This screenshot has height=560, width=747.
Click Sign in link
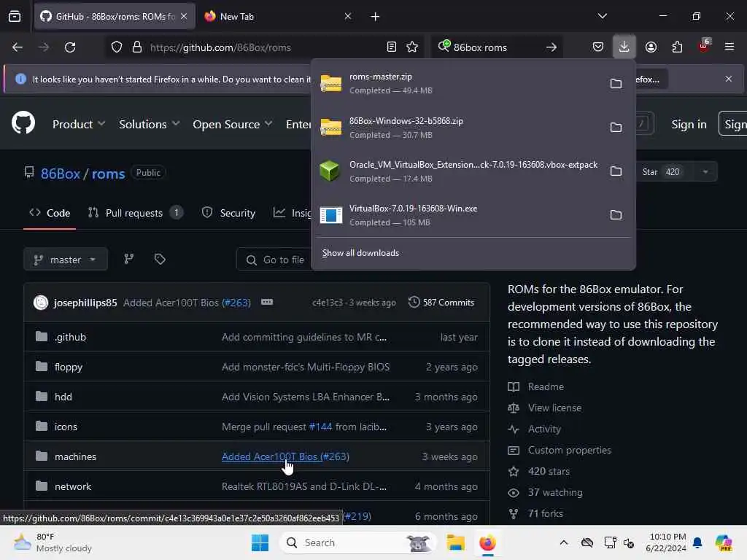[689, 124]
